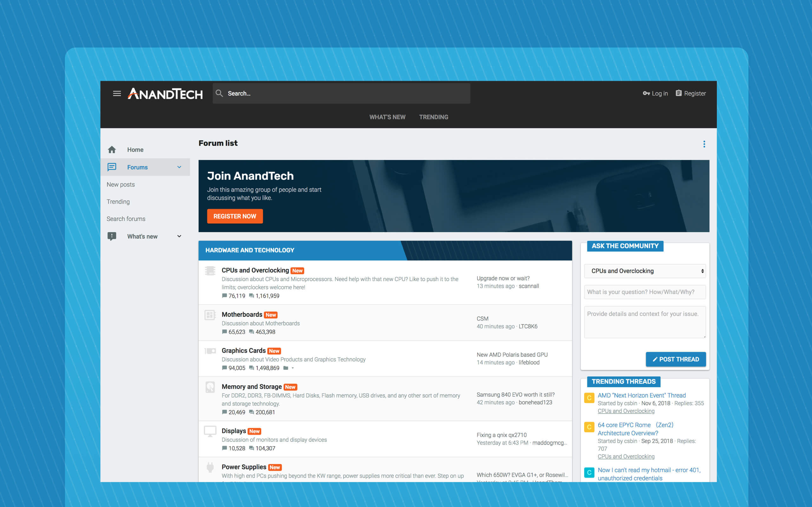Expand the What's New sidebar section
Viewport: 812px width, 507px height.
(180, 236)
